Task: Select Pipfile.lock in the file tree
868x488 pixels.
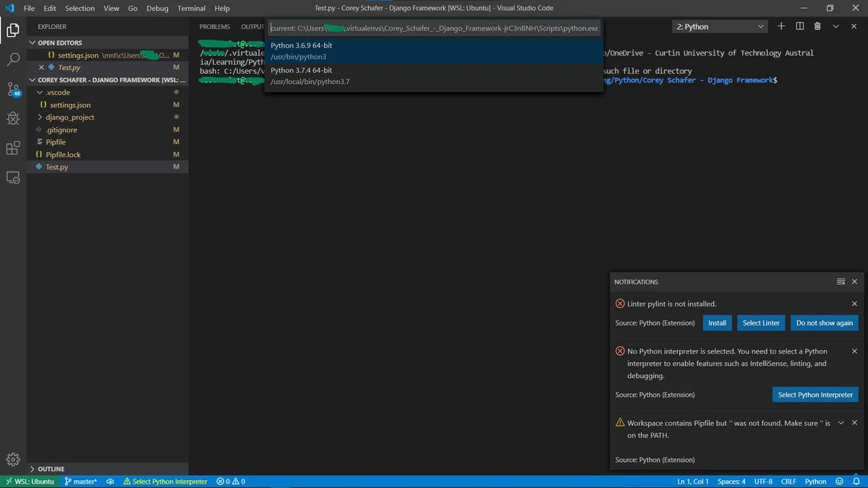Action: (64, 154)
